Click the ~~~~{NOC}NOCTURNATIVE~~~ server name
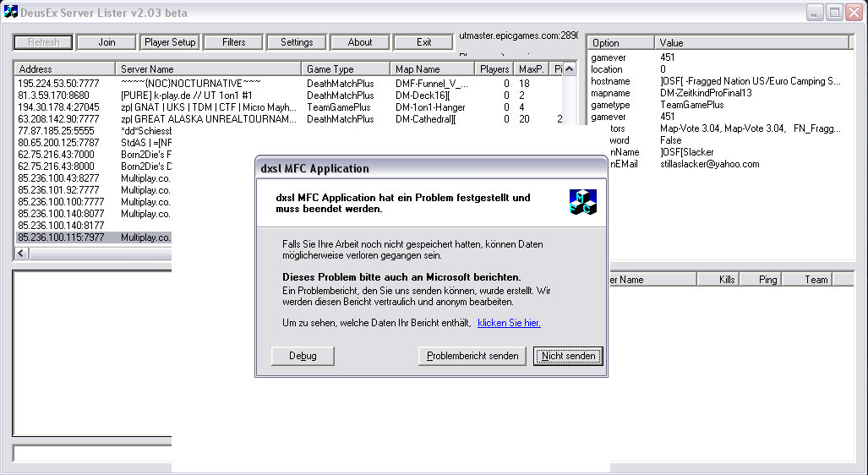 point(190,84)
